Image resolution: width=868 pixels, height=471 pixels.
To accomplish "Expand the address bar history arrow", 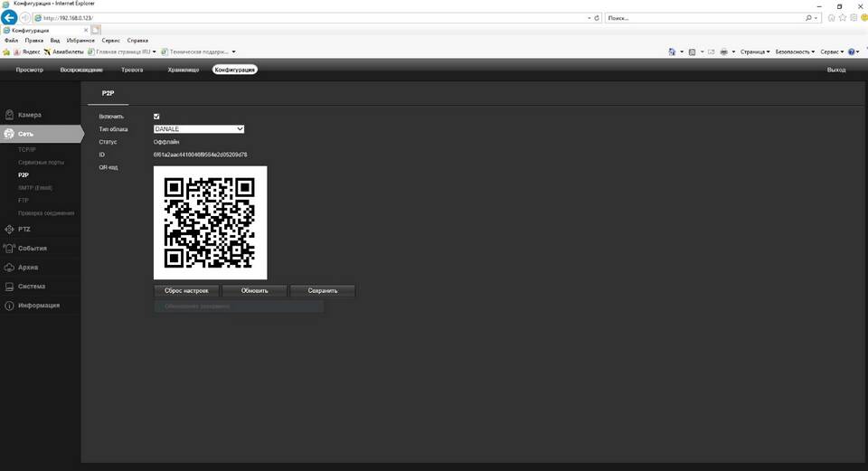I will pos(589,18).
